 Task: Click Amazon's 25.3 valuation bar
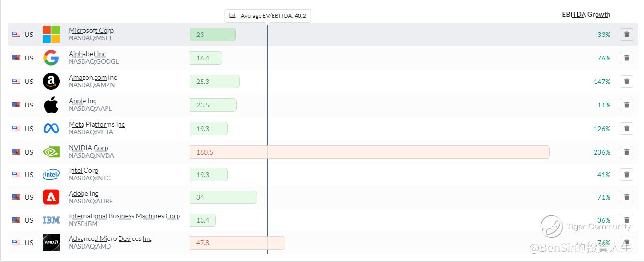point(215,82)
